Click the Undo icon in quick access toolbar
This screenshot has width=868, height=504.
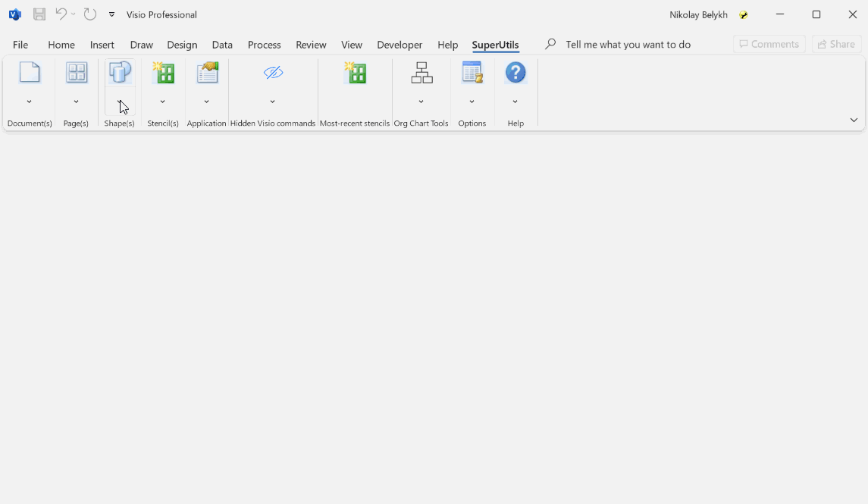(59, 14)
